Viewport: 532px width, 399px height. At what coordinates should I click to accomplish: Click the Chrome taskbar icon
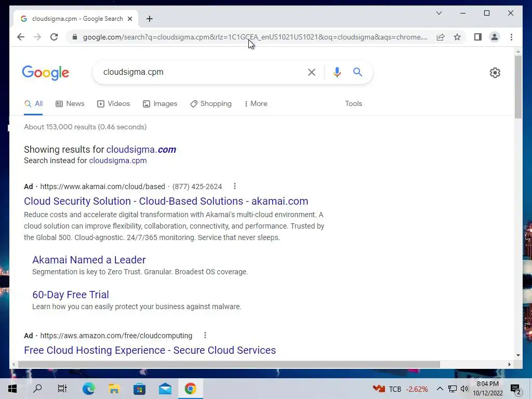(x=190, y=389)
